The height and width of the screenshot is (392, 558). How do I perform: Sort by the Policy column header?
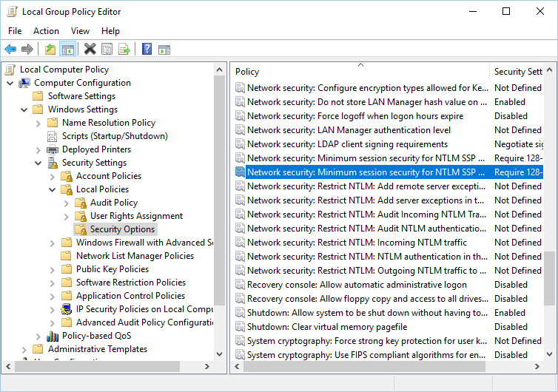pyautogui.click(x=360, y=72)
